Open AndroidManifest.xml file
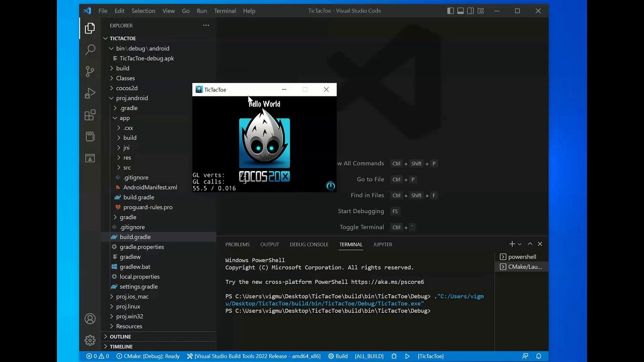Viewport: 644px width, 362px height. tap(158, 187)
